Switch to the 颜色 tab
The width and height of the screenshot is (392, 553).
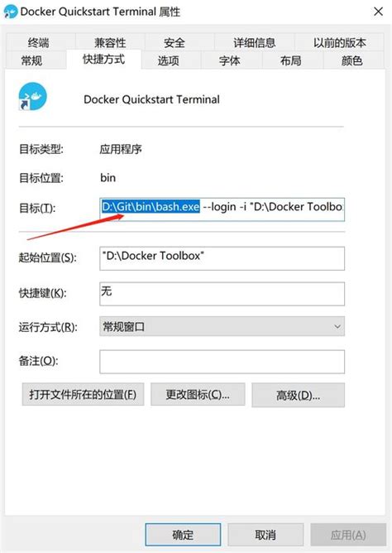[351, 60]
